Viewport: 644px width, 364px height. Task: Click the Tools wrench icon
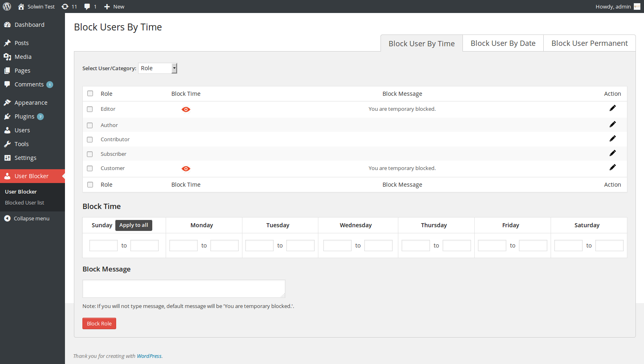(7, 144)
